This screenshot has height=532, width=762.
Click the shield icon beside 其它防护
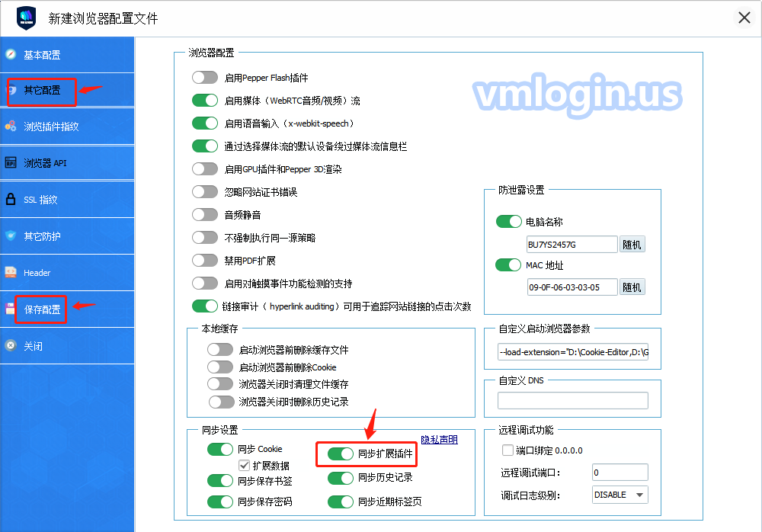(x=11, y=236)
